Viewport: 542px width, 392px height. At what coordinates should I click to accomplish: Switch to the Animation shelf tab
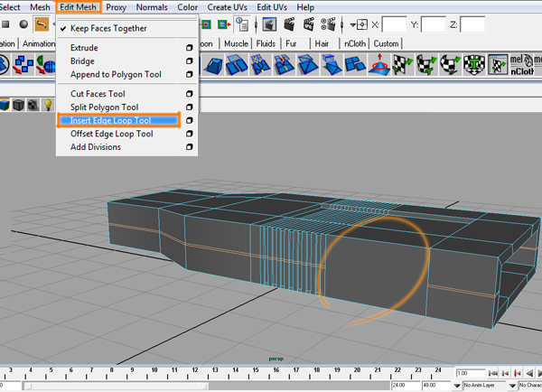click(x=38, y=43)
